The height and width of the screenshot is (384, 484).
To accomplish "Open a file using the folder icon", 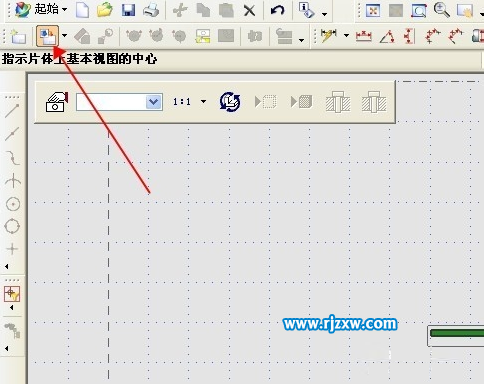I will tap(105, 10).
